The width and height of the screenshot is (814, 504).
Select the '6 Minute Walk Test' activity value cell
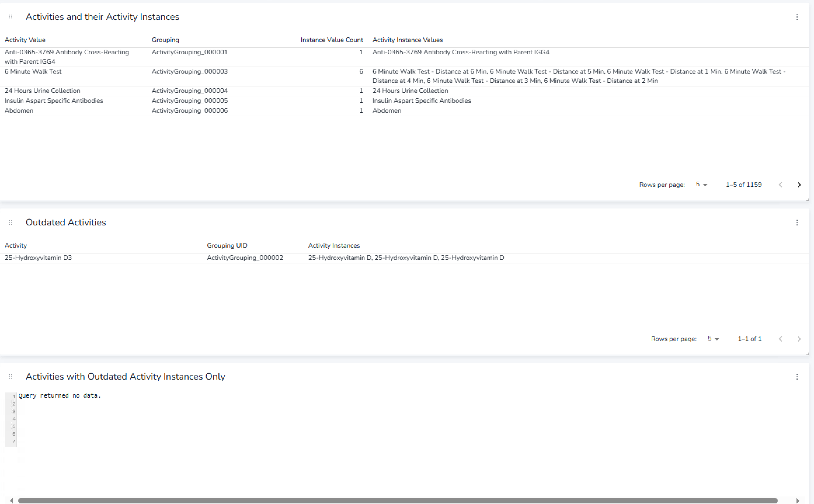click(33, 71)
